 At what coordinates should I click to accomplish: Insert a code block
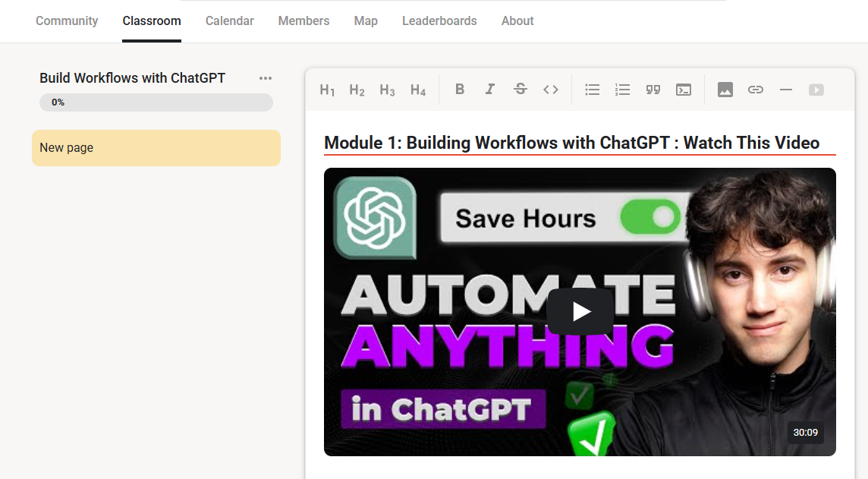tap(684, 89)
